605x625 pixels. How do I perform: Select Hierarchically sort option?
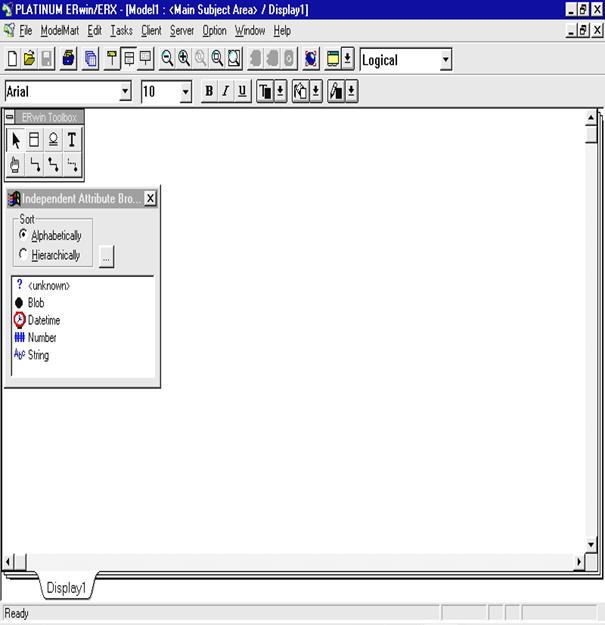pyautogui.click(x=49, y=255)
